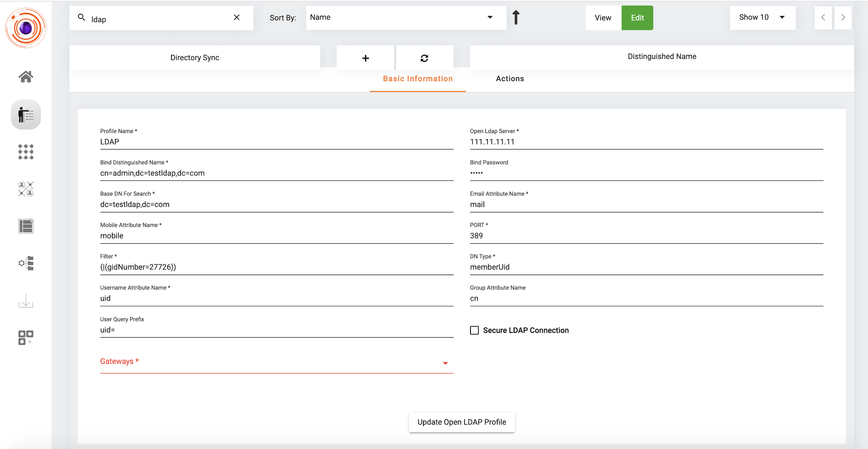Click the Filter input field
This screenshot has width=868, height=449.
pos(277,267)
